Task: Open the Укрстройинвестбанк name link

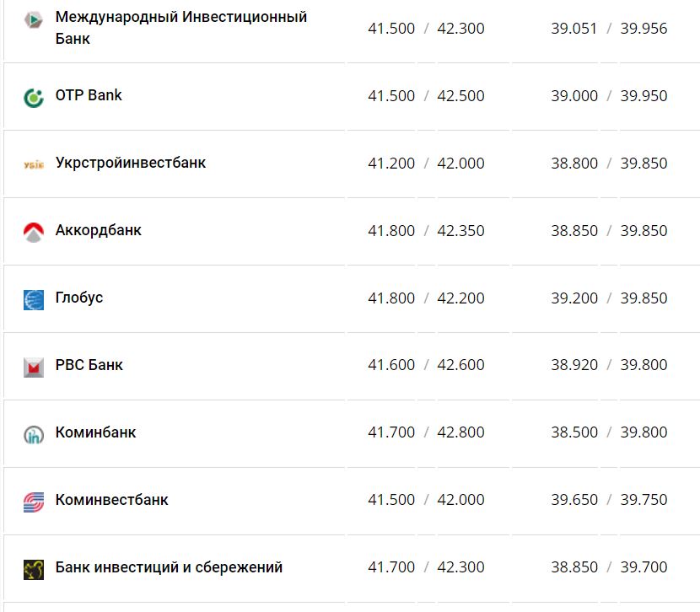Action: (130, 163)
